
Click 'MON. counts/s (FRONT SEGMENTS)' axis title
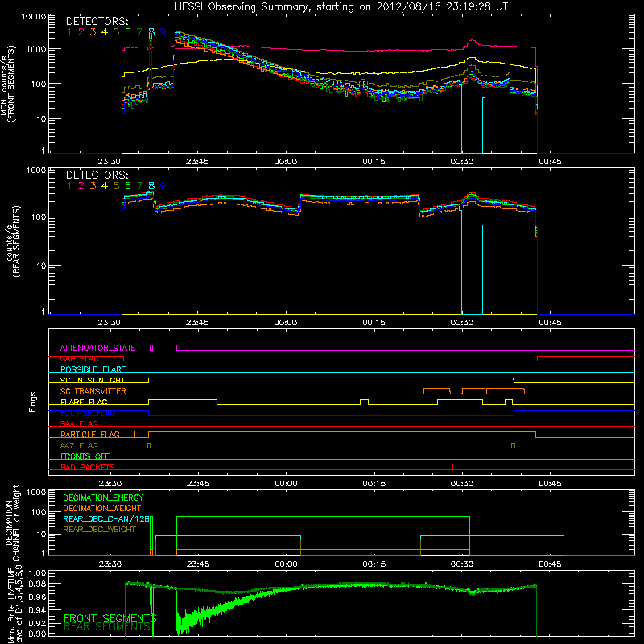(8, 85)
